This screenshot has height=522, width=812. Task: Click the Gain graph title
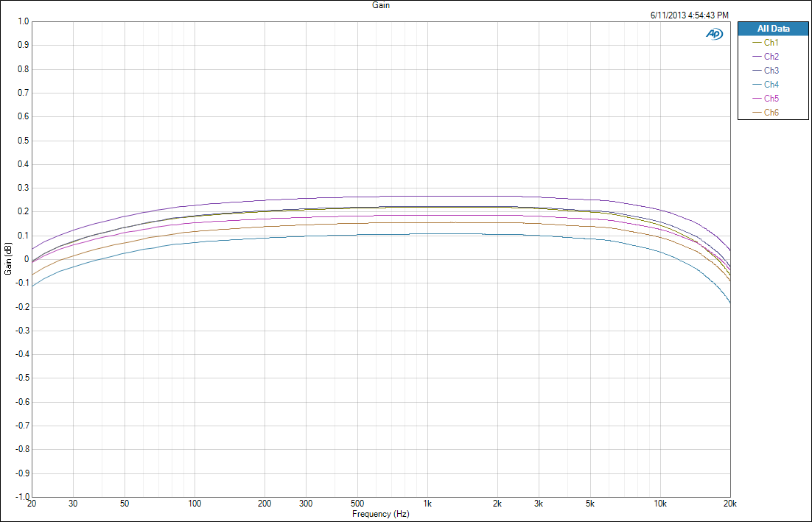(381, 5)
